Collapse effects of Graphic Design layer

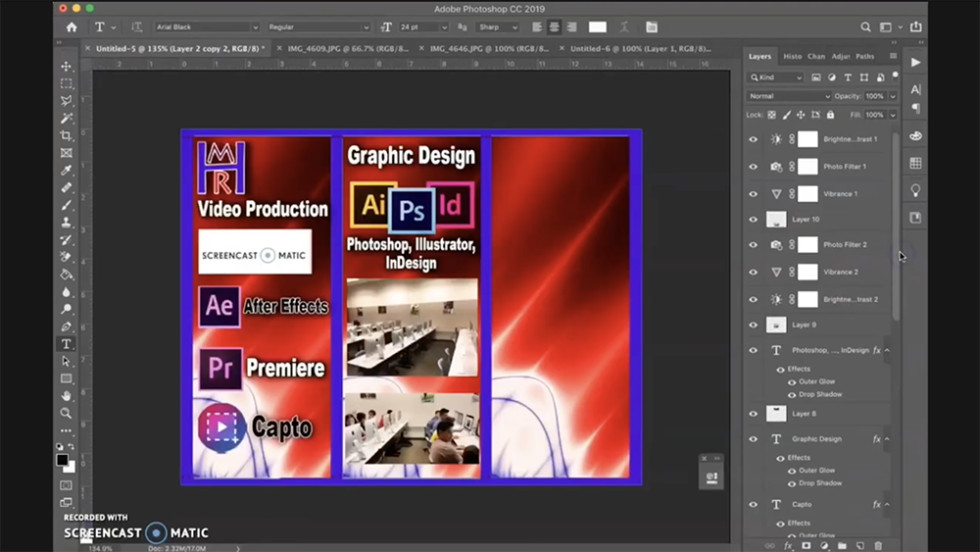(x=887, y=439)
